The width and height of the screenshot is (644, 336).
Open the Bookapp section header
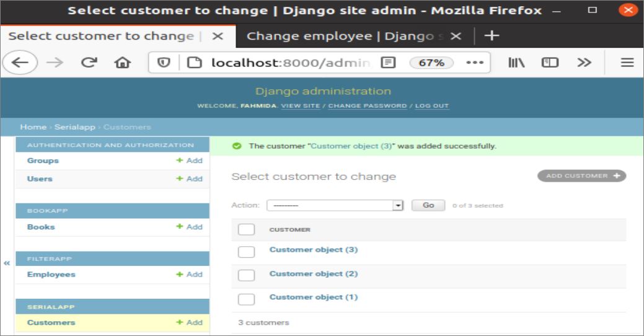click(x=47, y=211)
